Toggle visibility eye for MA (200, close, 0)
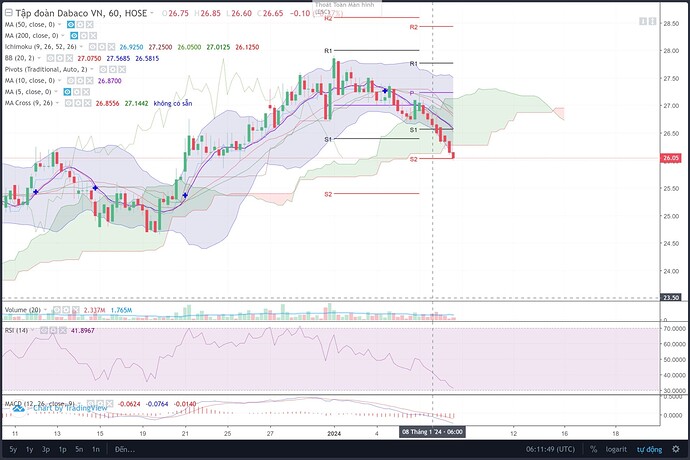 pyautogui.click(x=74, y=36)
